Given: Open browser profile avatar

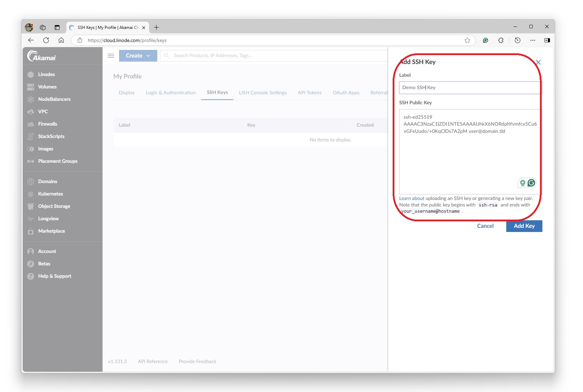Looking at the screenshot, I should [x=29, y=27].
